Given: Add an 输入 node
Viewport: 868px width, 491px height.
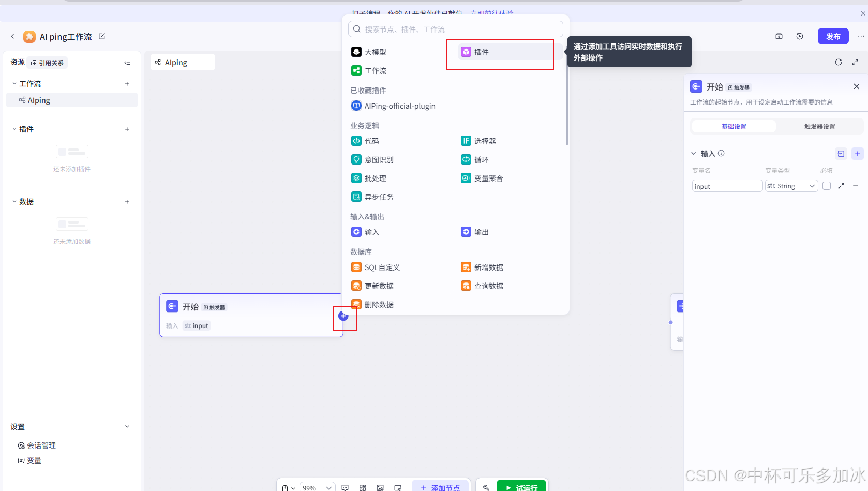Looking at the screenshot, I should click(365, 232).
